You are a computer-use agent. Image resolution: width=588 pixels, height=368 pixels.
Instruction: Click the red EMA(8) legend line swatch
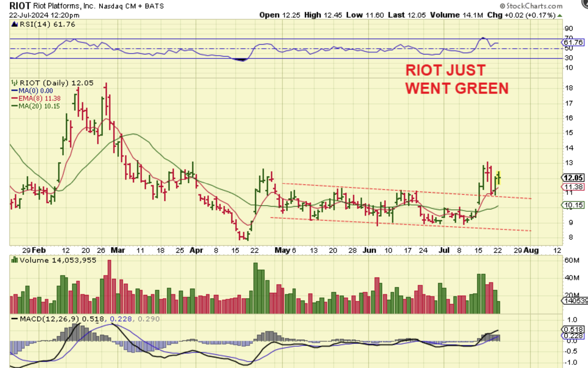click(15, 98)
